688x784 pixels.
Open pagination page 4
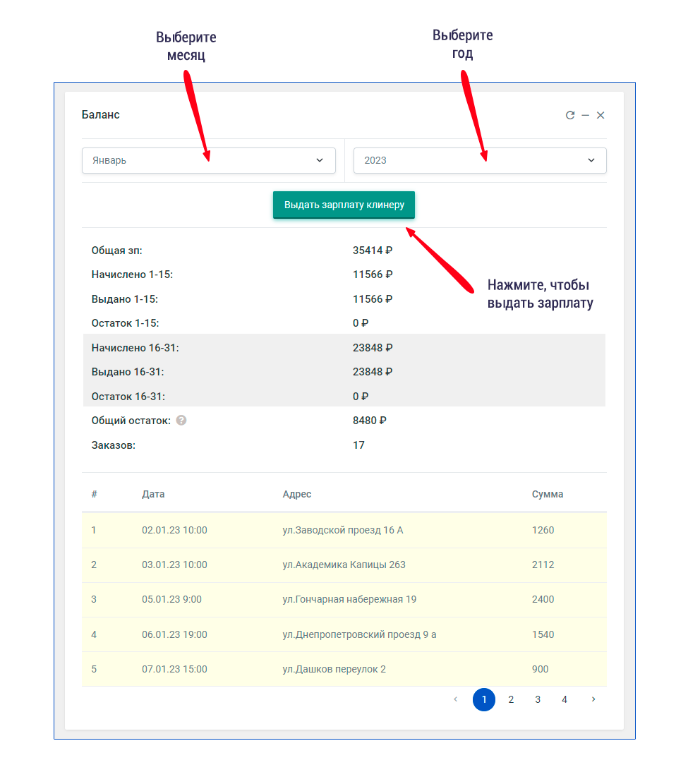565,699
